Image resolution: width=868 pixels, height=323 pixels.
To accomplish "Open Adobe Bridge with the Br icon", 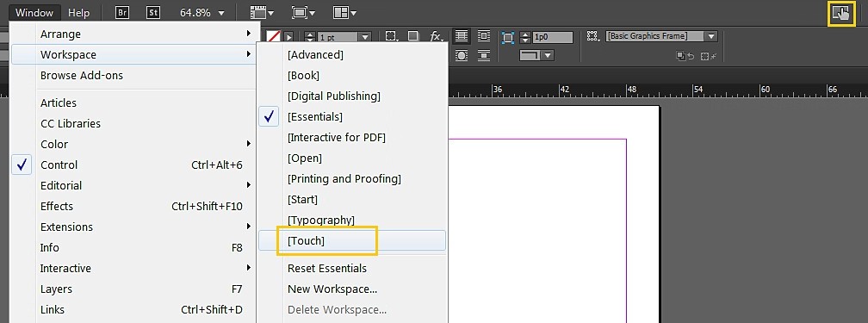I will click(121, 12).
